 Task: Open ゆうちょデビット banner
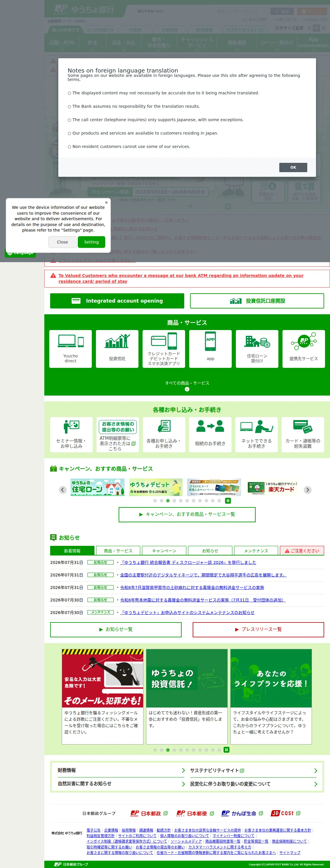point(156,487)
